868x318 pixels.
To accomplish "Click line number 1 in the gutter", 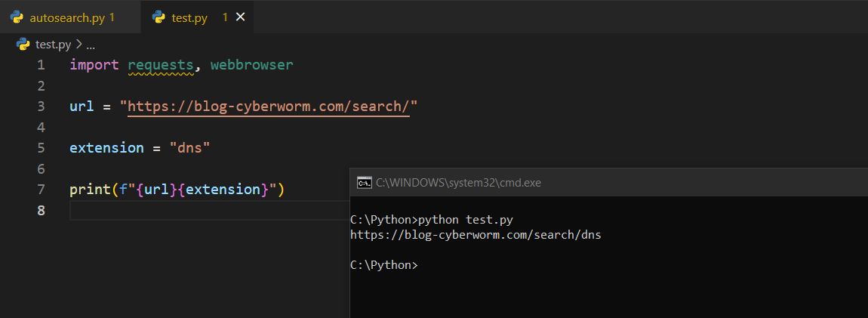I will coord(41,65).
